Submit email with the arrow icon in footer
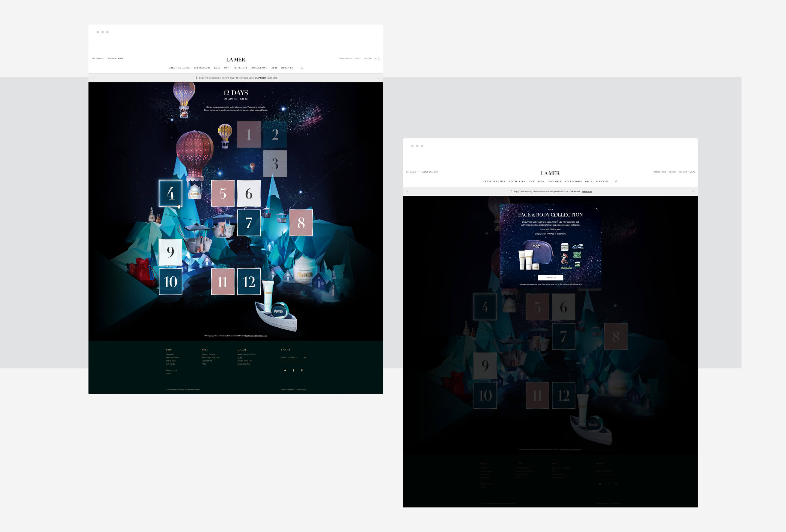Screen dimensions: 786x532 pos(305,358)
